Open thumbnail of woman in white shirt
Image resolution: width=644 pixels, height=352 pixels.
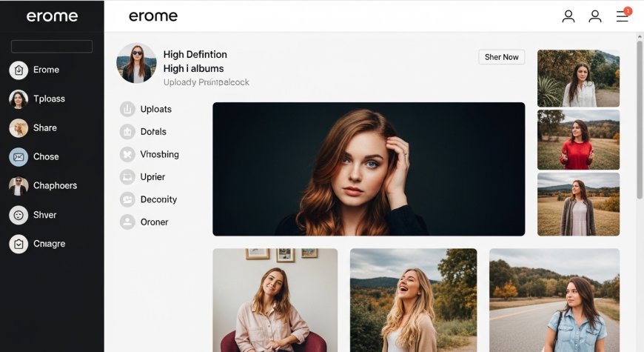click(578, 78)
